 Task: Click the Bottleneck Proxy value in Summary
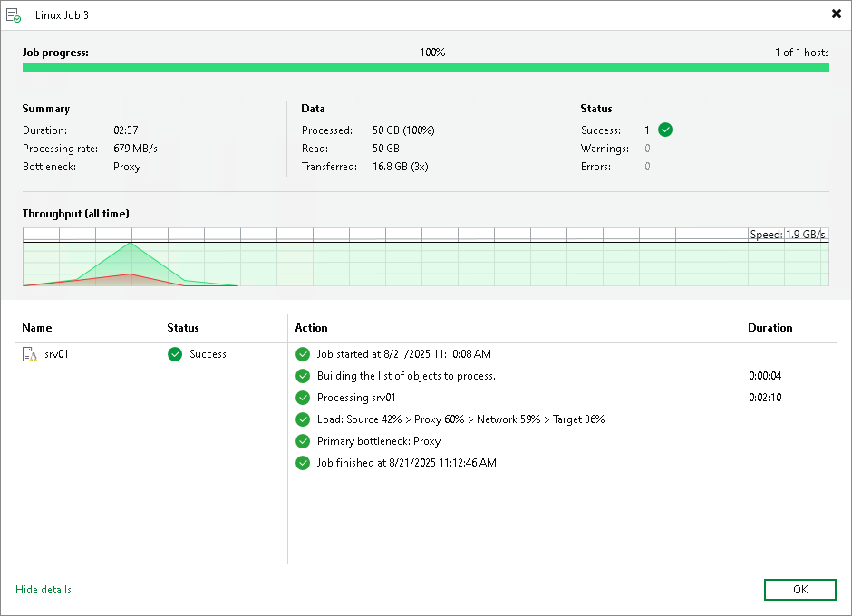click(127, 167)
